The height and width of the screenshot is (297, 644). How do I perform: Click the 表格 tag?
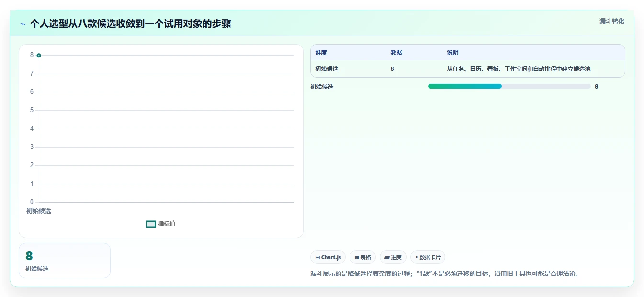coord(362,257)
